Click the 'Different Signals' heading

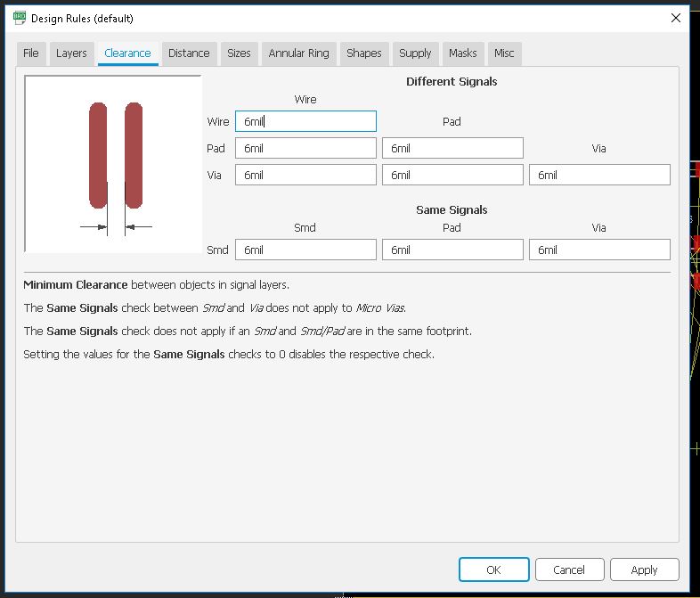click(x=452, y=82)
